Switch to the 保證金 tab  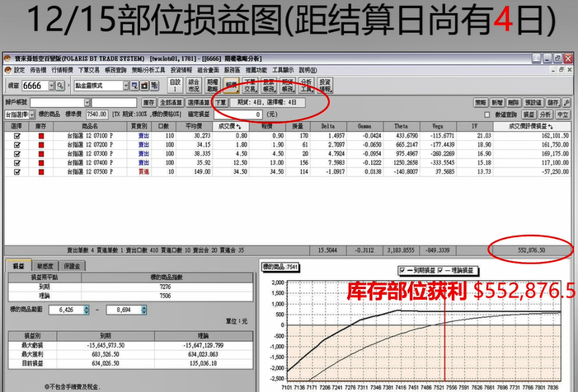[x=72, y=266]
